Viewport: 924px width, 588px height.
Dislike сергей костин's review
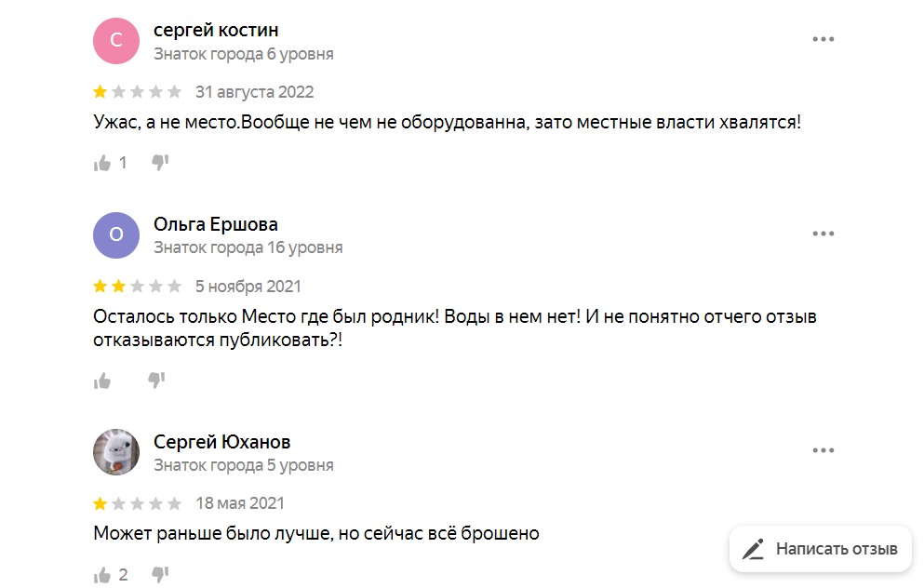pos(160,163)
